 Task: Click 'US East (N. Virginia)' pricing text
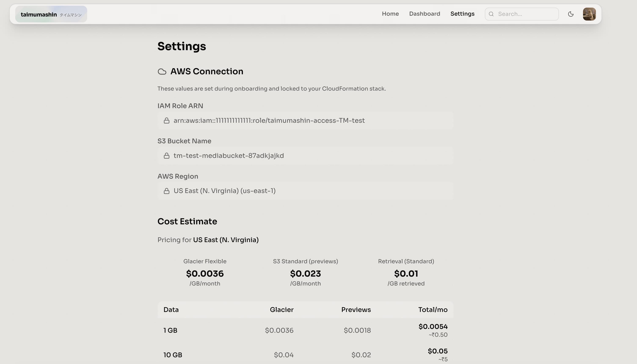point(226,240)
